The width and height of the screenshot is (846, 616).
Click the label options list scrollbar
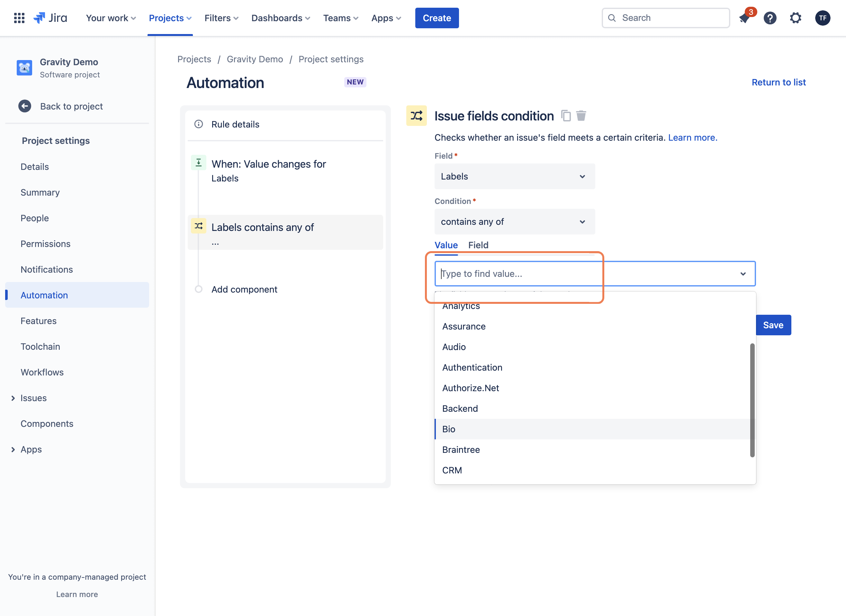coord(752,400)
